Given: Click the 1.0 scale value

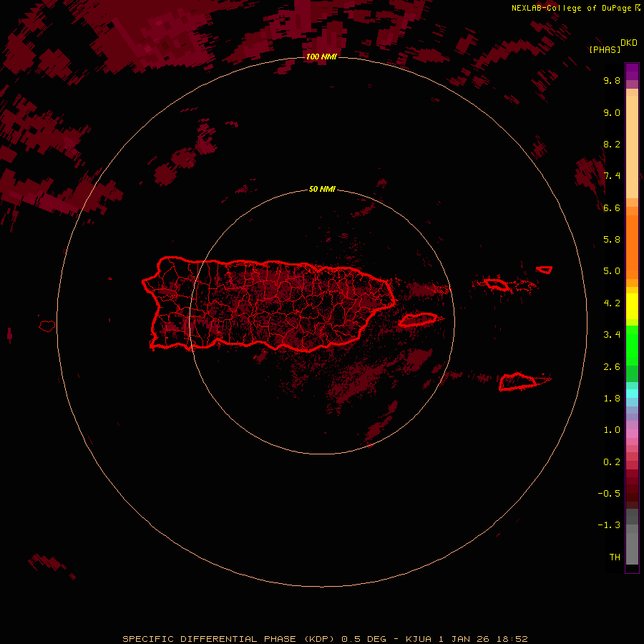Looking at the screenshot, I should click(612, 430).
